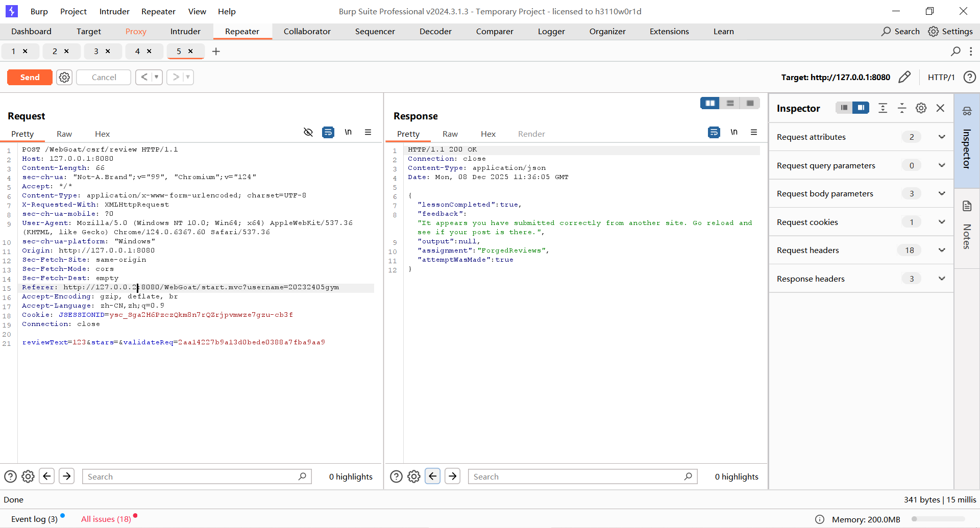Click the memory usage bar
This screenshot has height=528, width=980.
click(x=938, y=519)
